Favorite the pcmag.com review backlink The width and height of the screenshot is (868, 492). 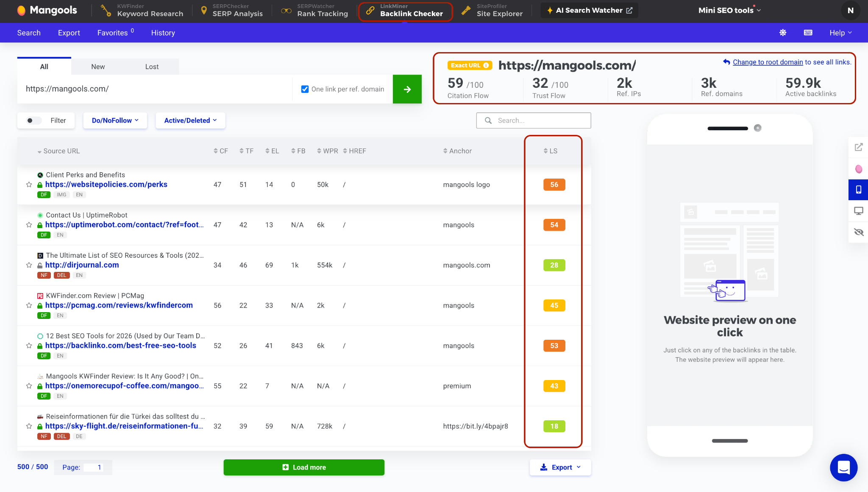pos(29,305)
